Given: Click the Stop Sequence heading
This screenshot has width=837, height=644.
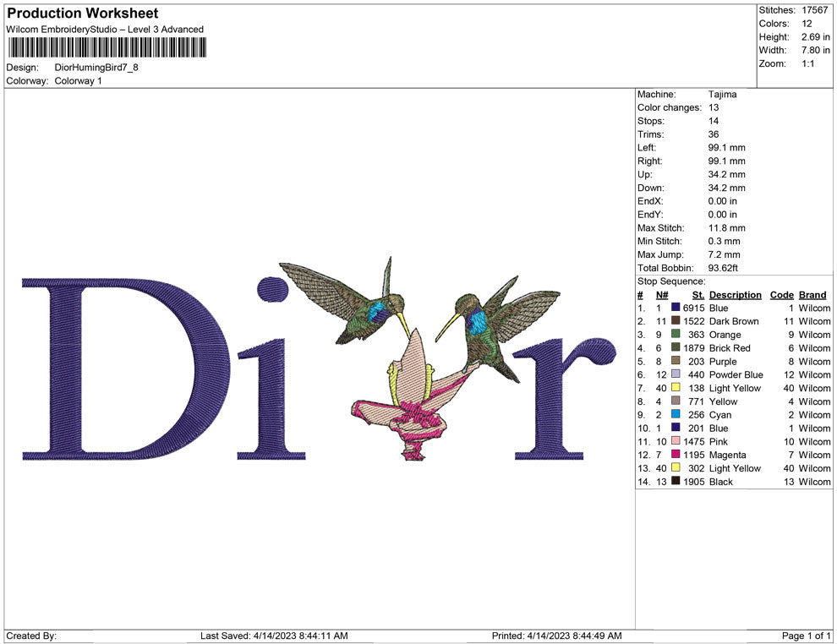Looking at the screenshot, I should click(x=671, y=281).
